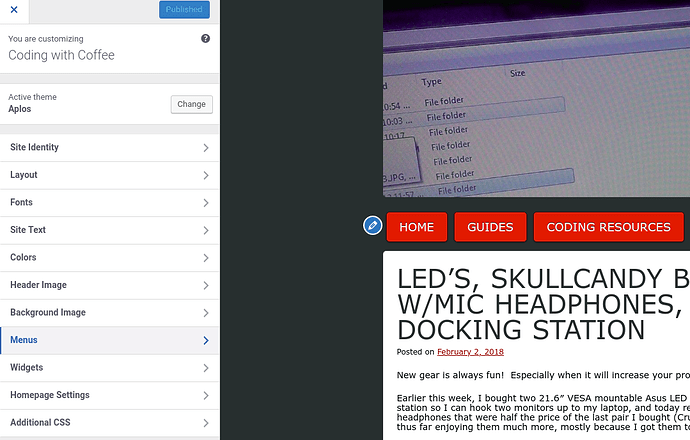Screen dimensions: 690x440
Task: Expand Menus via its chevron arrow
Action: pos(206,340)
